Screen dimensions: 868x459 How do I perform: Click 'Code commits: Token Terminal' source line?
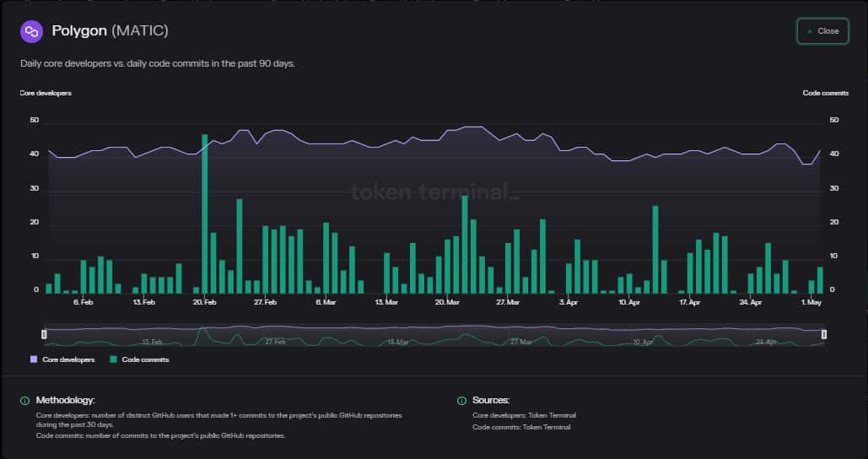tap(521, 428)
